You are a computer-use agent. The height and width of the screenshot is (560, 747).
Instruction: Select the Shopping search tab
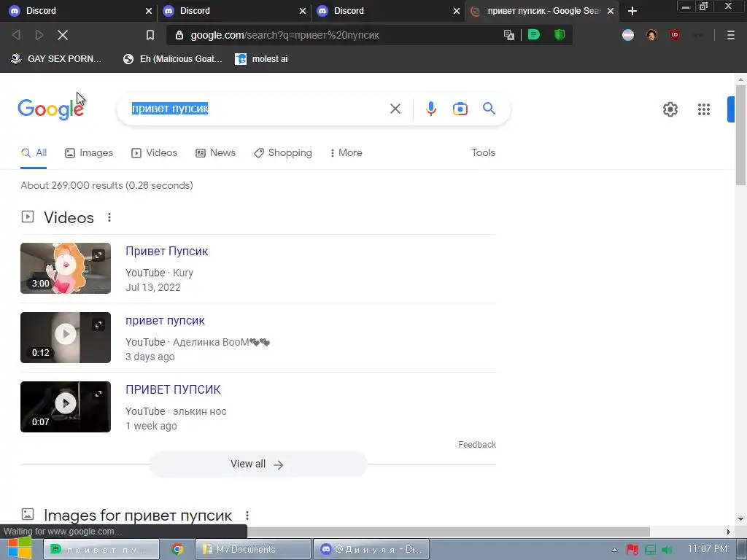(x=283, y=153)
